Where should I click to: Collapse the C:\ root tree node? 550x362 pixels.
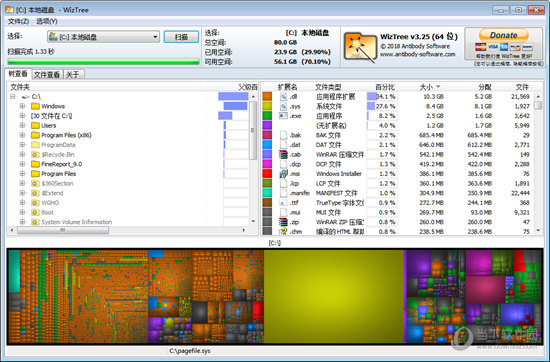[13, 96]
